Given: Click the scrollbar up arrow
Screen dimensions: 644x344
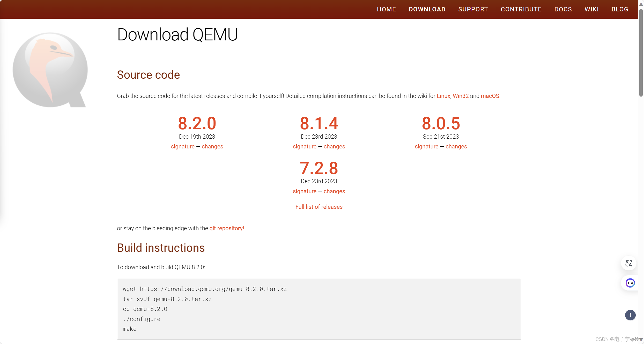Looking at the screenshot, I should pos(641,4).
